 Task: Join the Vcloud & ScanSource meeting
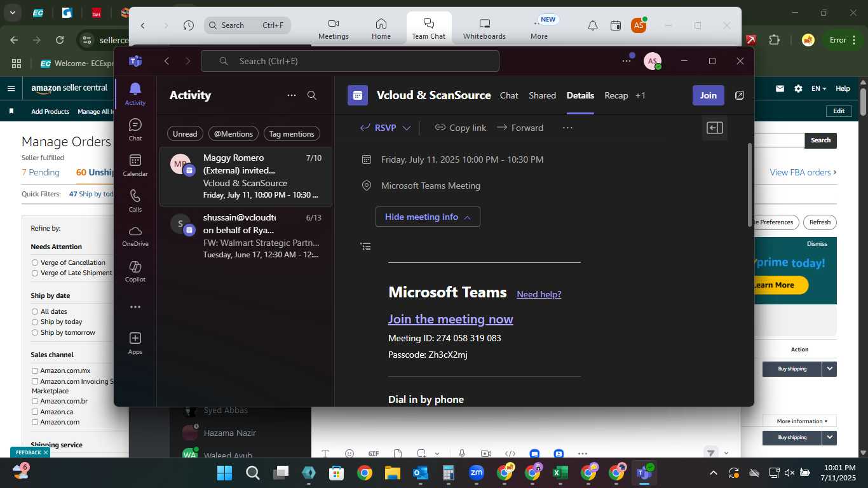click(708, 95)
